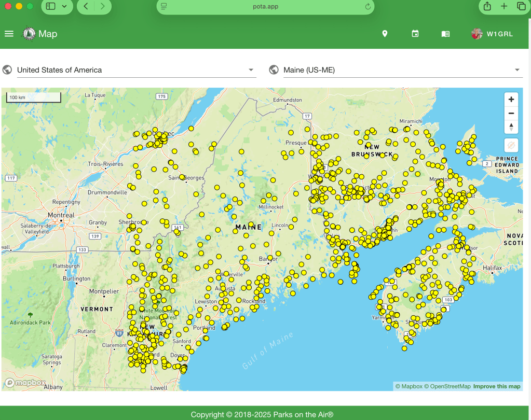The image size is (531, 420).
Task: Reload the page in Safari
Action: point(368,6)
